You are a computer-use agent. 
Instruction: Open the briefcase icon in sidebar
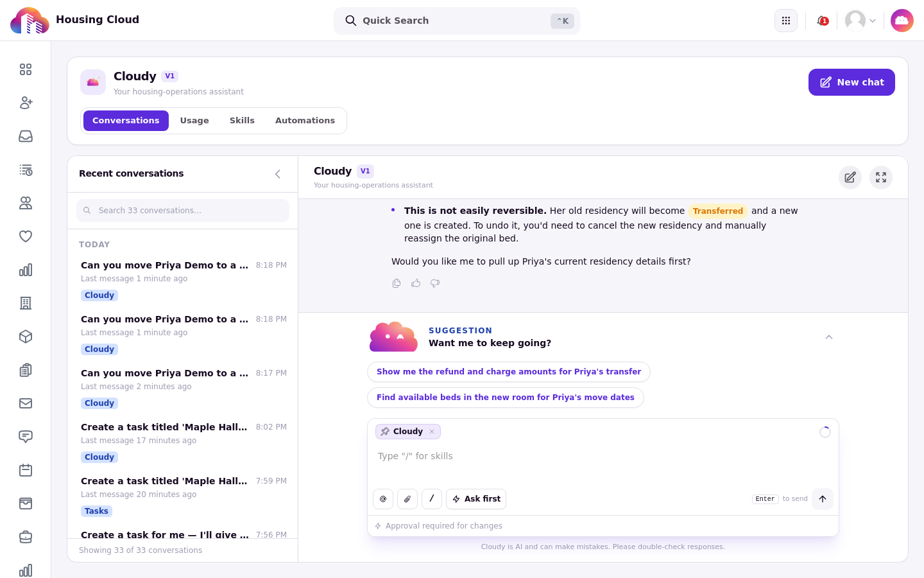coord(26,537)
